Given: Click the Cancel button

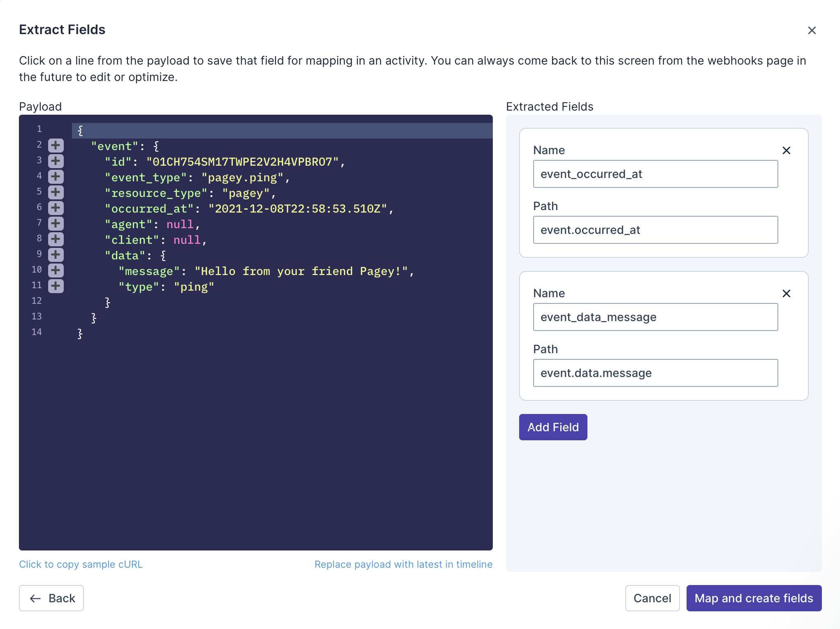Looking at the screenshot, I should coord(652,598).
